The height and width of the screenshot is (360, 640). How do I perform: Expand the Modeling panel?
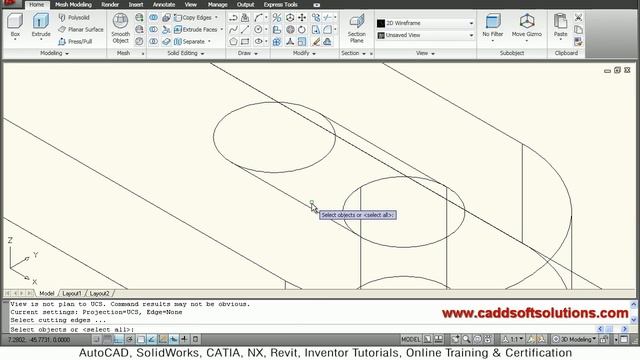[54, 53]
